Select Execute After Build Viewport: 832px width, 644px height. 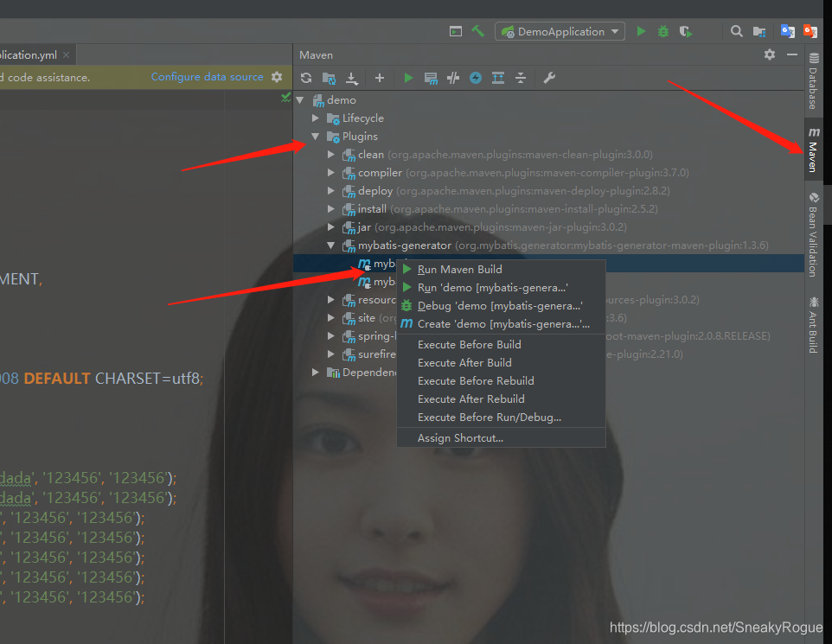coord(501,363)
